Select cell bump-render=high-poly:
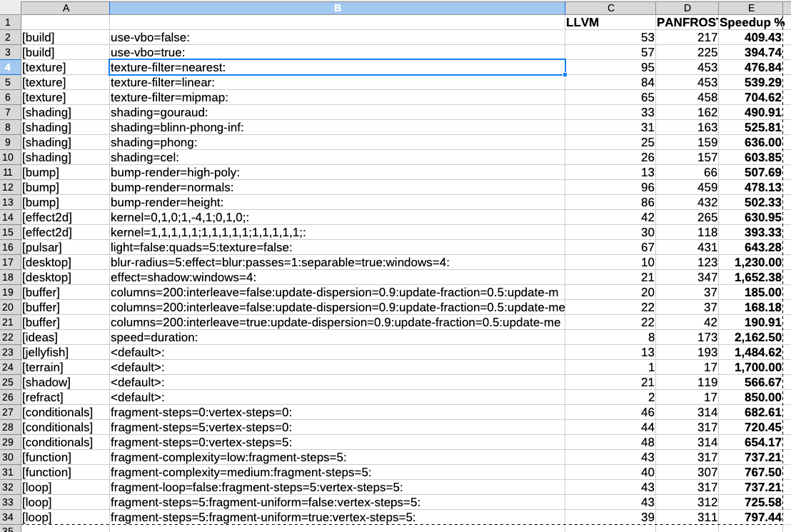Image resolution: width=791 pixels, height=532 pixels. click(337, 172)
